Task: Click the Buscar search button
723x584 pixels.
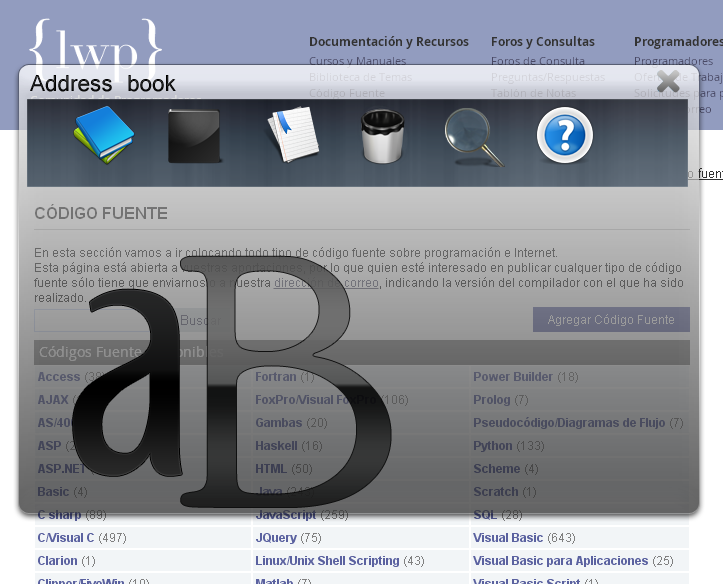Action: click(200, 320)
